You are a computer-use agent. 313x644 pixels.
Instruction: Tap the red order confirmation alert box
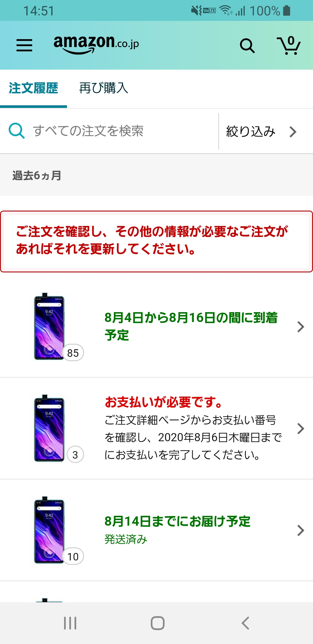tap(156, 241)
